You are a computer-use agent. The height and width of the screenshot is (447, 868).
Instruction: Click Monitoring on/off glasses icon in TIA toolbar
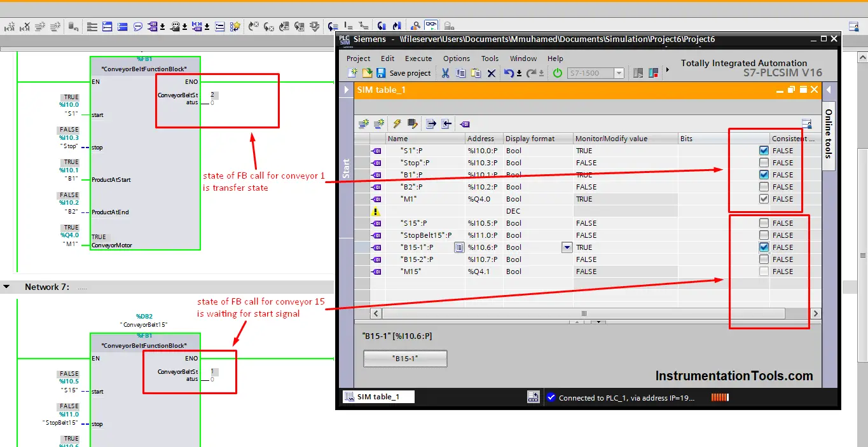[432, 26]
